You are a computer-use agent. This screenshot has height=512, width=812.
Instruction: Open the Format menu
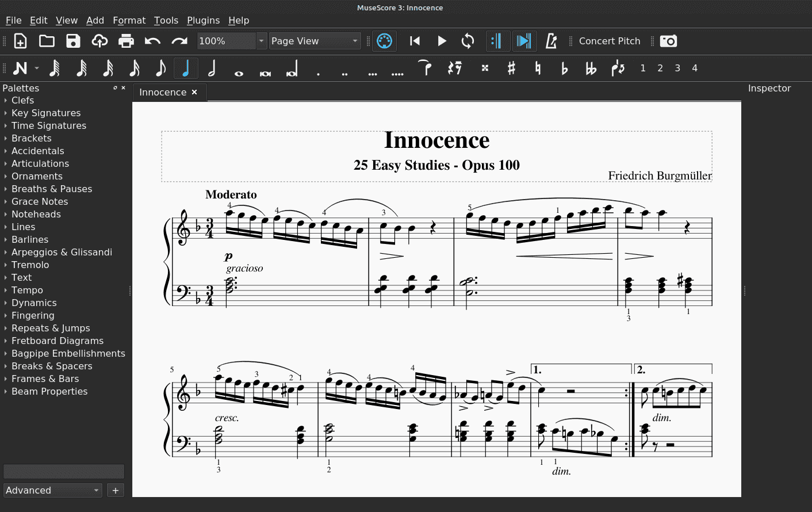point(129,20)
